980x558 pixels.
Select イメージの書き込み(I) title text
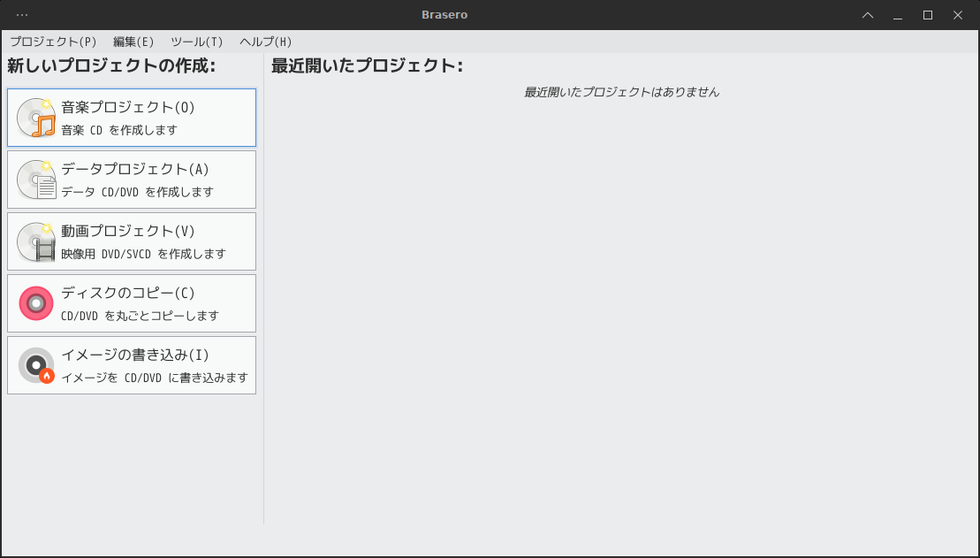(x=135, y=355)
